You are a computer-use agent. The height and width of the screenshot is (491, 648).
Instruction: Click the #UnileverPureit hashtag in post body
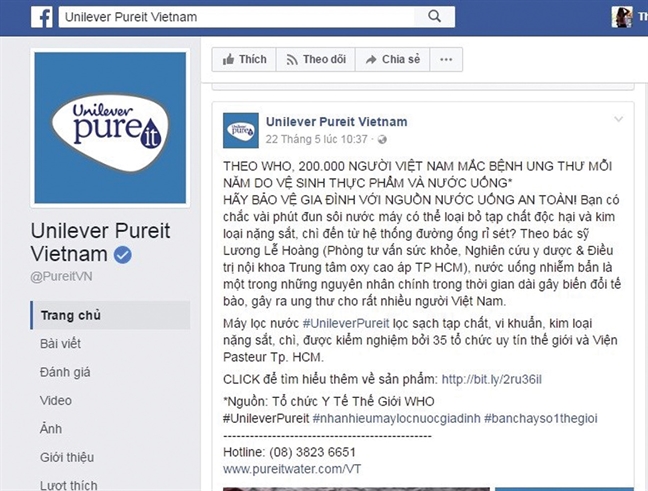click(x=346, y=323)
